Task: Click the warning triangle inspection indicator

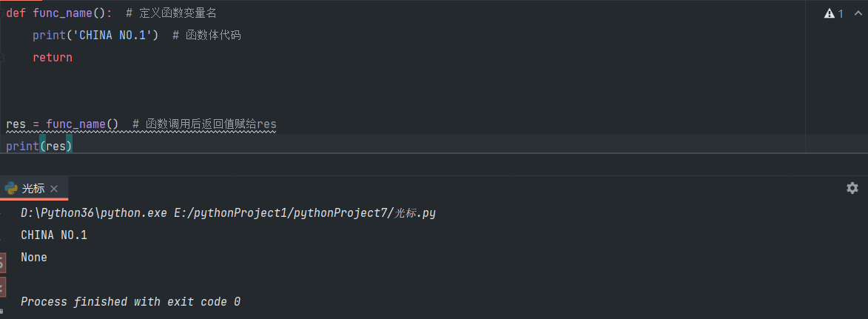Action: pos(830,13)
